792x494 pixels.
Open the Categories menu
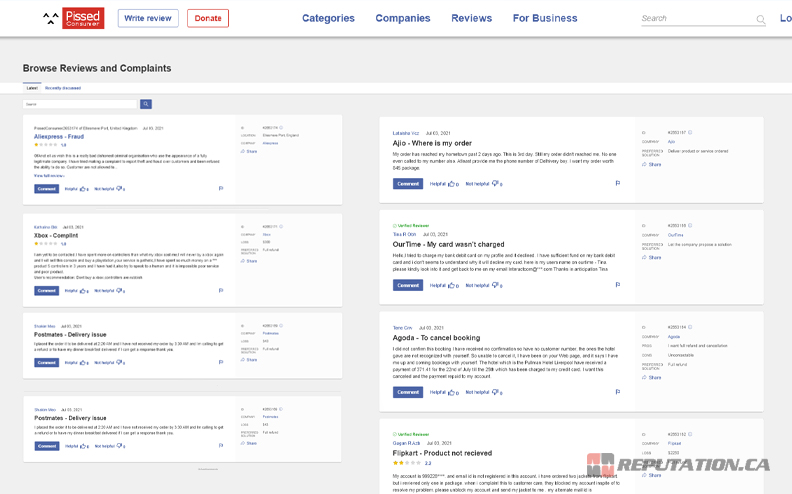pyautogui.click(x=328, y=18)
